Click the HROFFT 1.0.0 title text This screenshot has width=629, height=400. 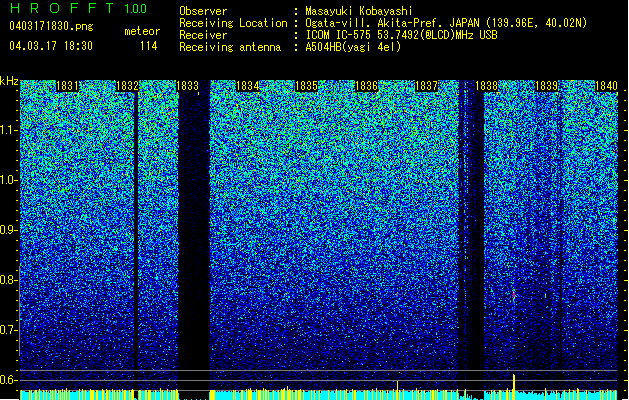[x=79, y=8]
